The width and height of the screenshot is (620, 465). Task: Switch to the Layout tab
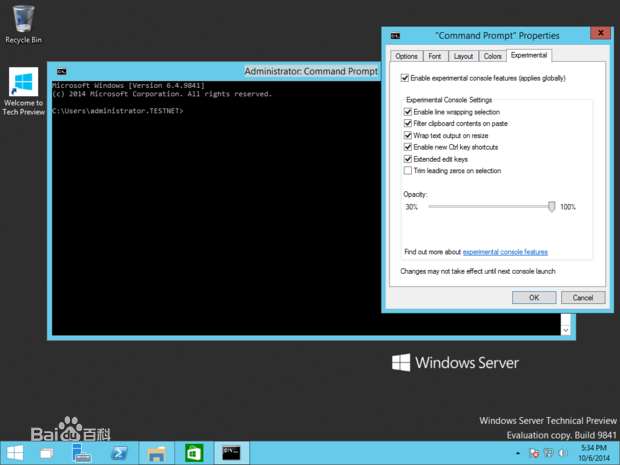[x=463, y=56]
